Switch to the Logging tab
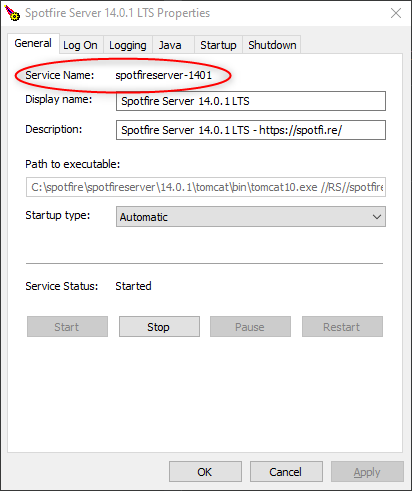Viewport: 412px width, 491px height. (128, 45)
